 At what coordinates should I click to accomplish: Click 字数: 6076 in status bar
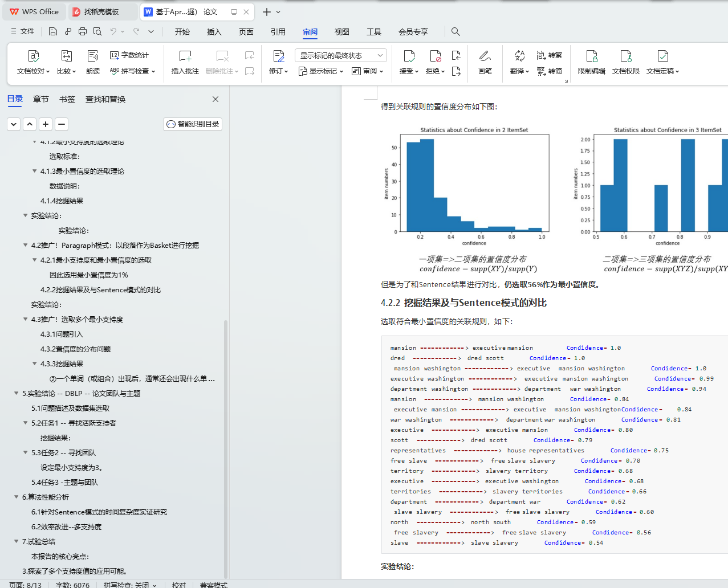point(72,585)
